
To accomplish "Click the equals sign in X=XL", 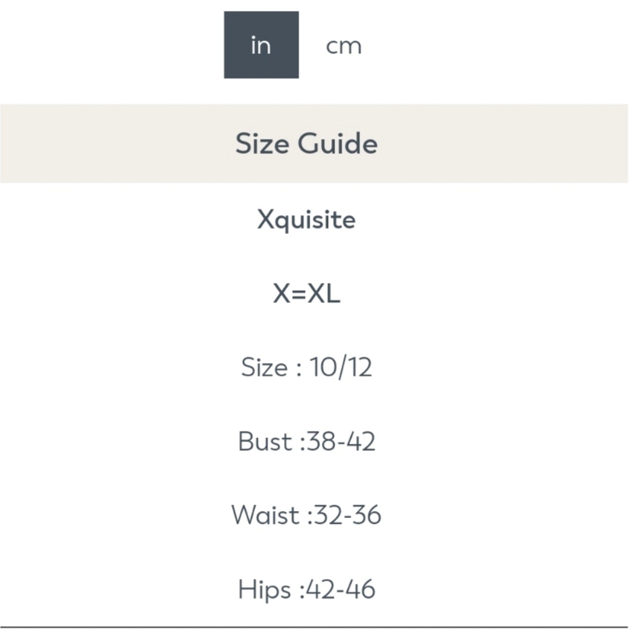I will point(299,293).
